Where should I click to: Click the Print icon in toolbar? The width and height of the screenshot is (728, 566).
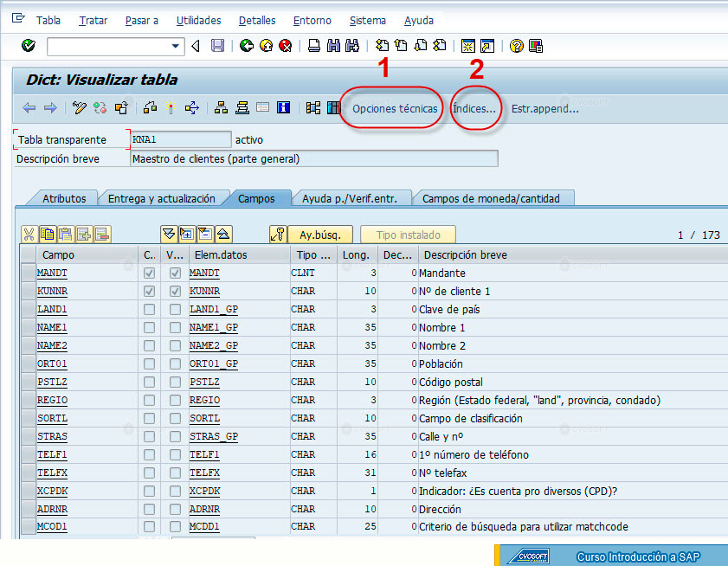point(314,46)
